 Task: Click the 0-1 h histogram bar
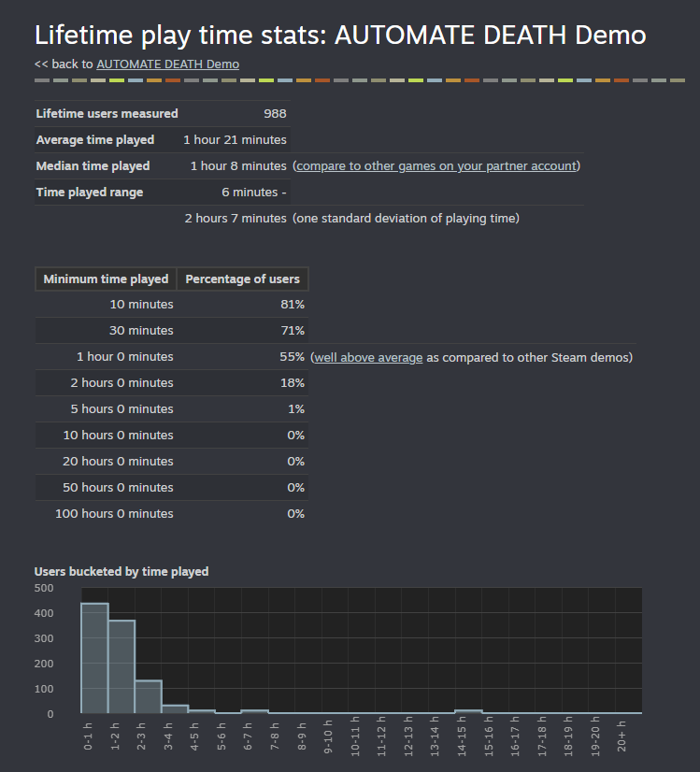94,658
